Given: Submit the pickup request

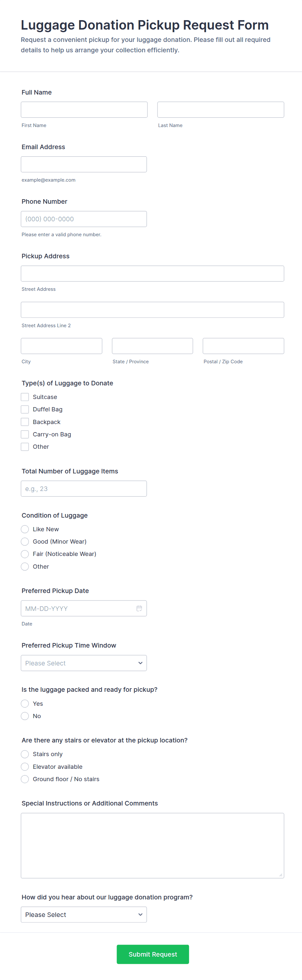Looking at the screenshot, I should [x=153, y=954].
